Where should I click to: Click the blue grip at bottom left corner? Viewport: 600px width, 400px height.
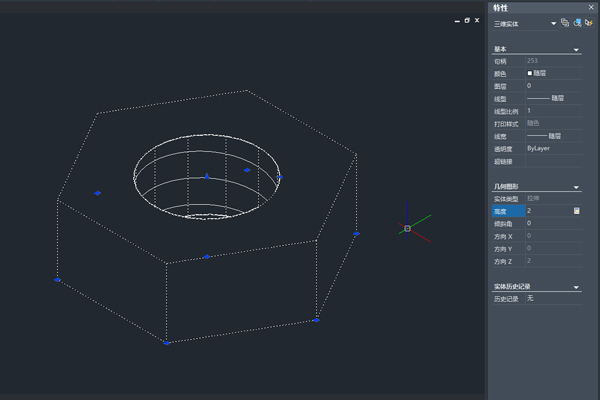pos(57,280)
